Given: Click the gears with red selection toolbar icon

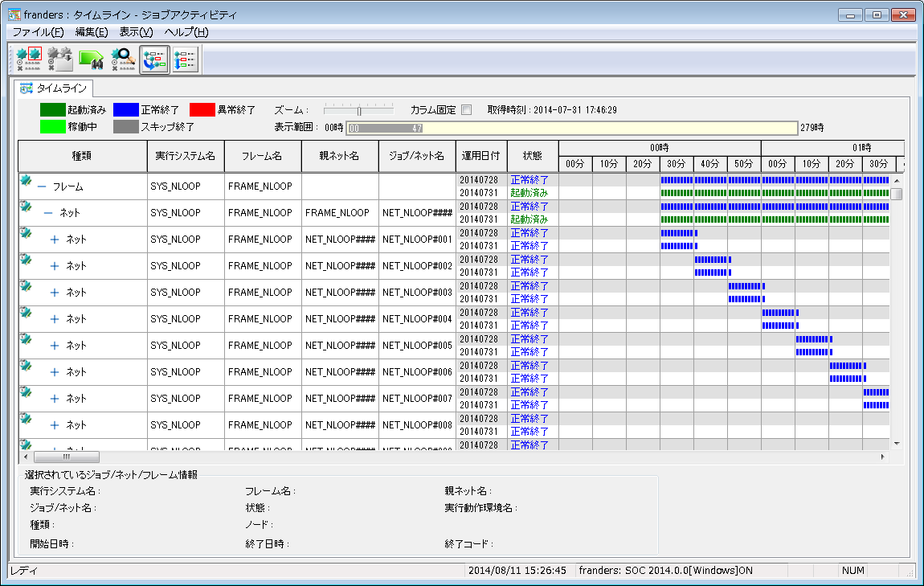Looking at the screenshot, I should point(28,59).
